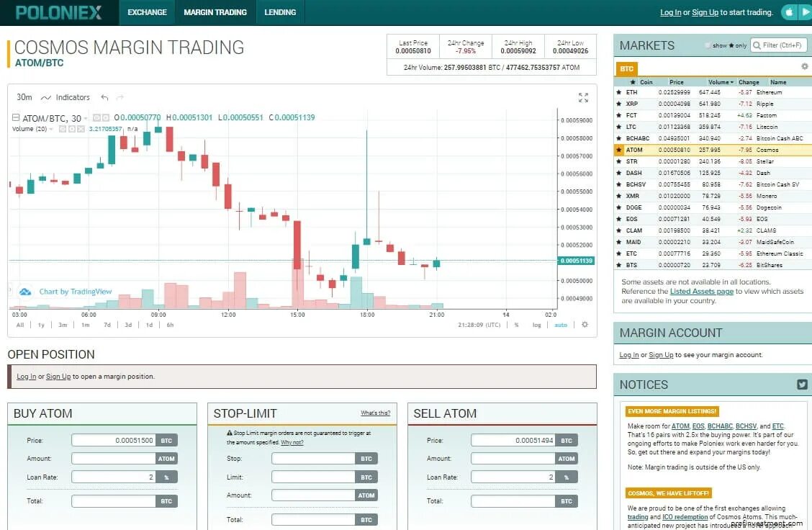Open chart settings gear below the chart
Viewport: 812px width, 530px height.
pos(585,325)
